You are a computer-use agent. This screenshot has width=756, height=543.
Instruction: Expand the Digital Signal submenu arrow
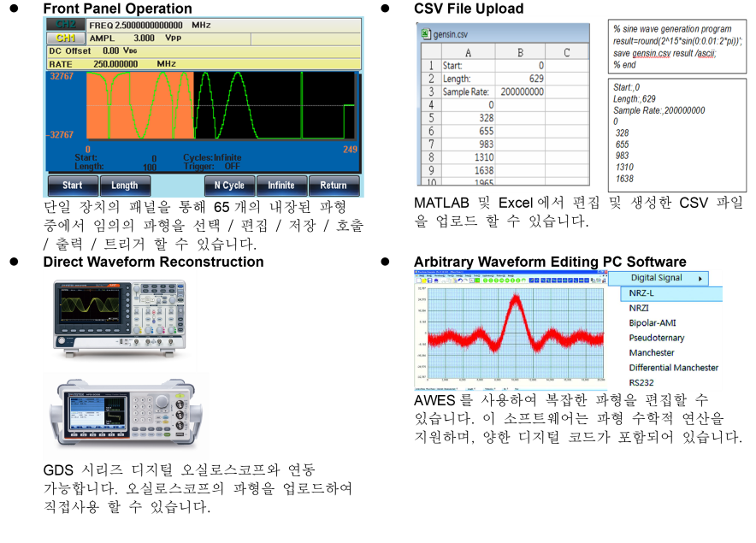(700, 278)
